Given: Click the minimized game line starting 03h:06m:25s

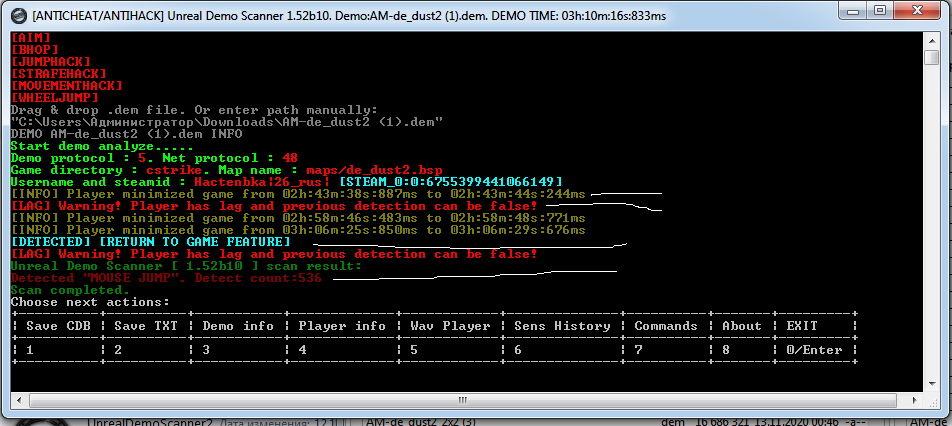Looking at the screenshot, I should coord(298,230).
